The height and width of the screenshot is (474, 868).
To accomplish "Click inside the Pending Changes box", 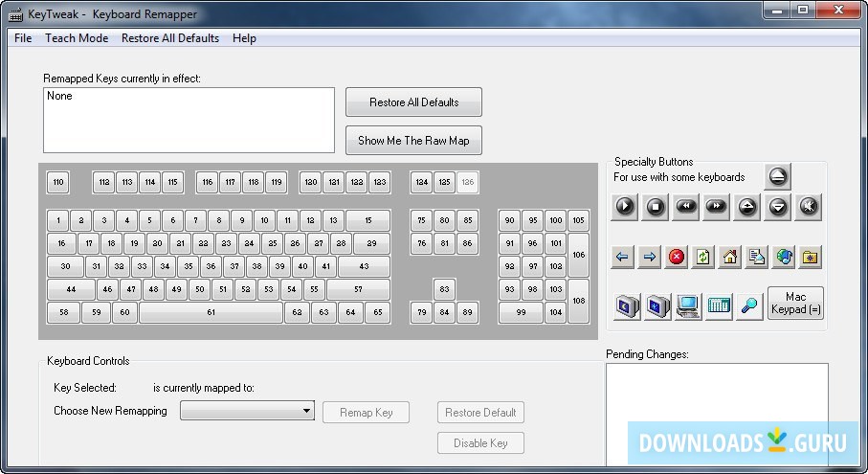I will click(717, 415).
